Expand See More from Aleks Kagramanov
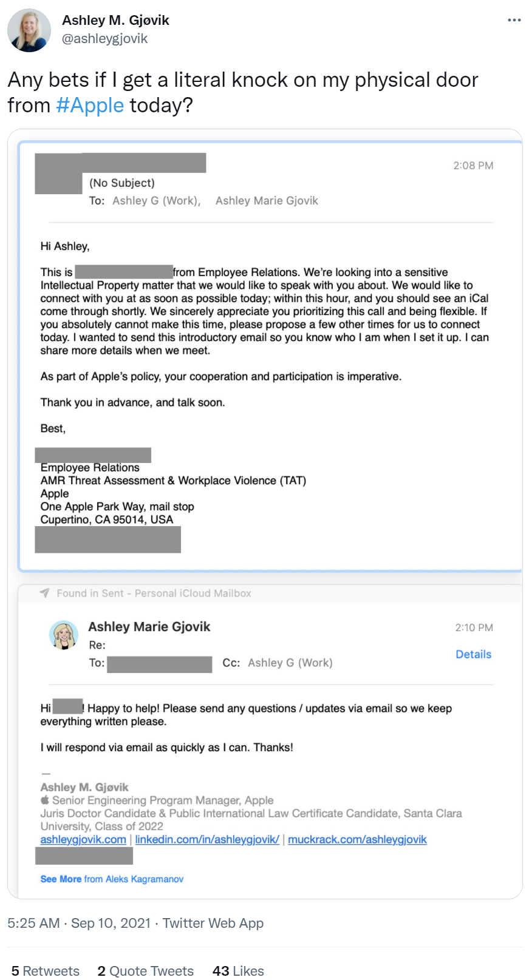529x980 pixels. 112,879
